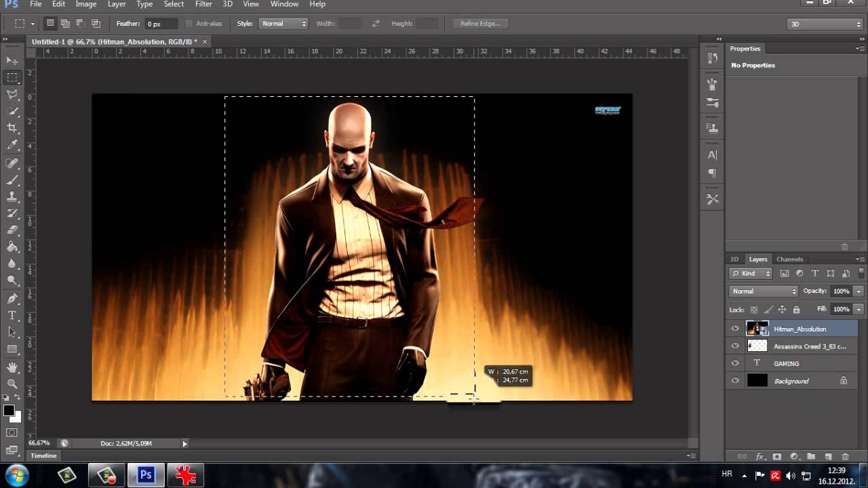This screenshot has height=488, width=868.
Task: Delete layer with trash icon
Action: (845, 457)
